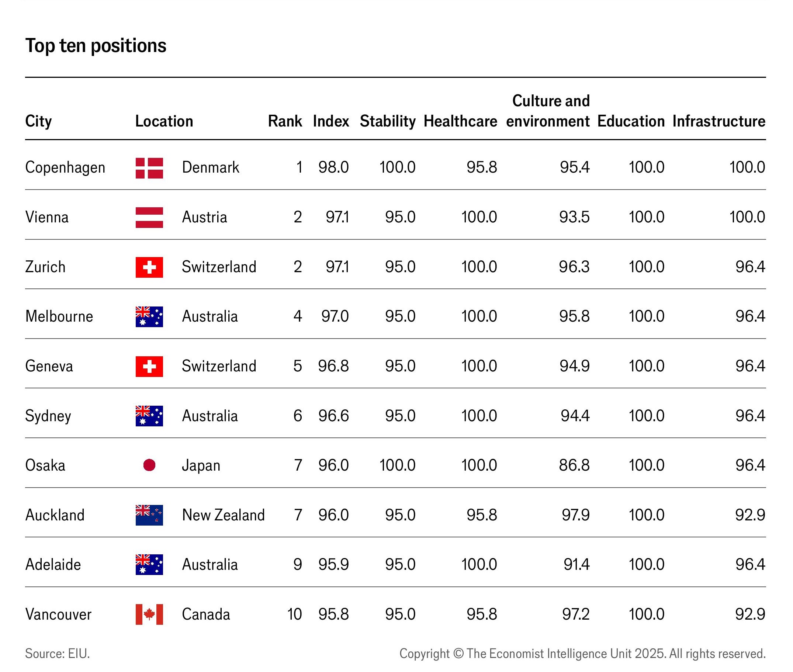Image resolution: width=793 pixels, height=672 pixels.
Task: Click the Australia flag in Melbourne row
Action: tap(149, 316)
